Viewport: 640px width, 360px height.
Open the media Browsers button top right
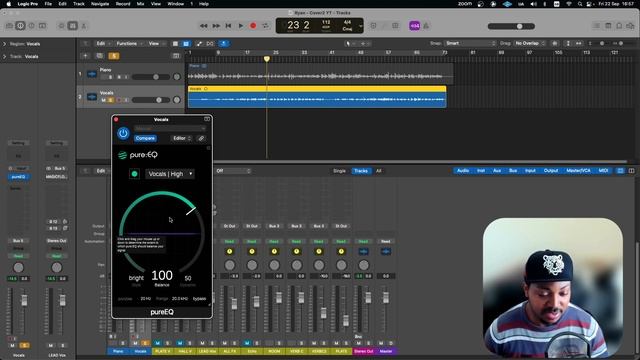[x=630, y=26]
